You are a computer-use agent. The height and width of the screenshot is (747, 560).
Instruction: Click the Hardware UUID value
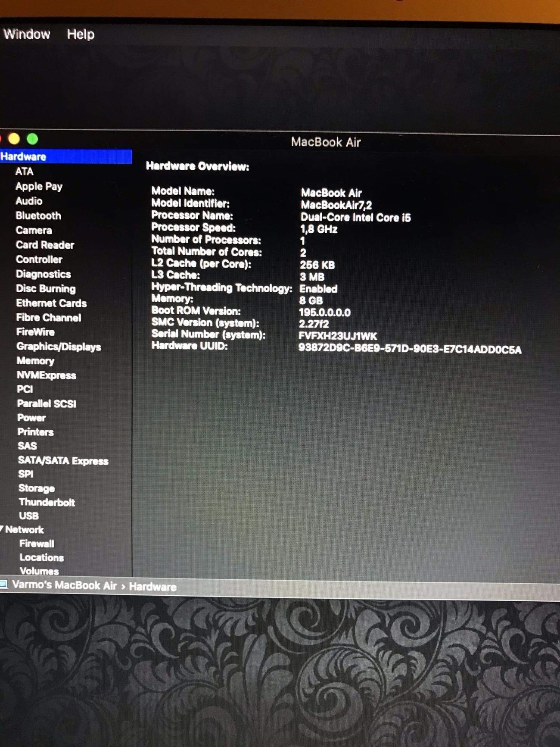pyautogui.click(x=410, y=349)
